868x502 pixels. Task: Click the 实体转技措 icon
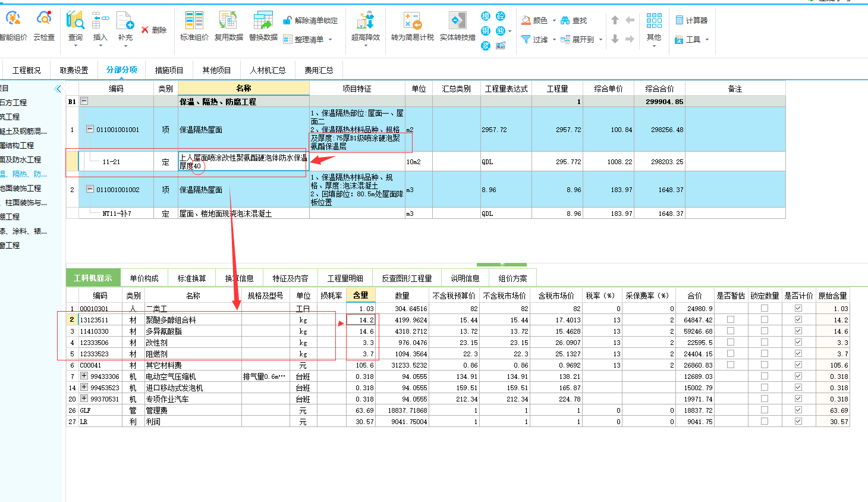point(457,20)
